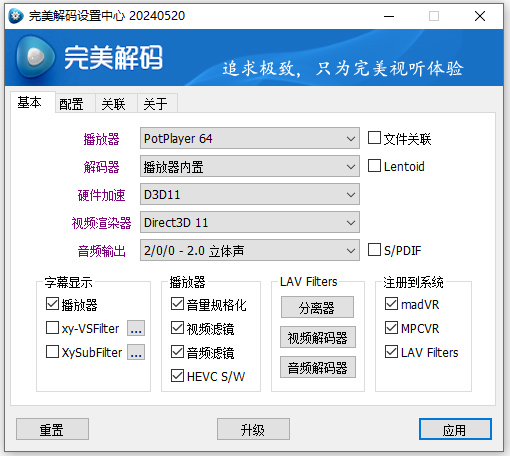Expand the 硬件加速 dropdown showing D3D11
510x456 pixels.
tap(250, 194)
